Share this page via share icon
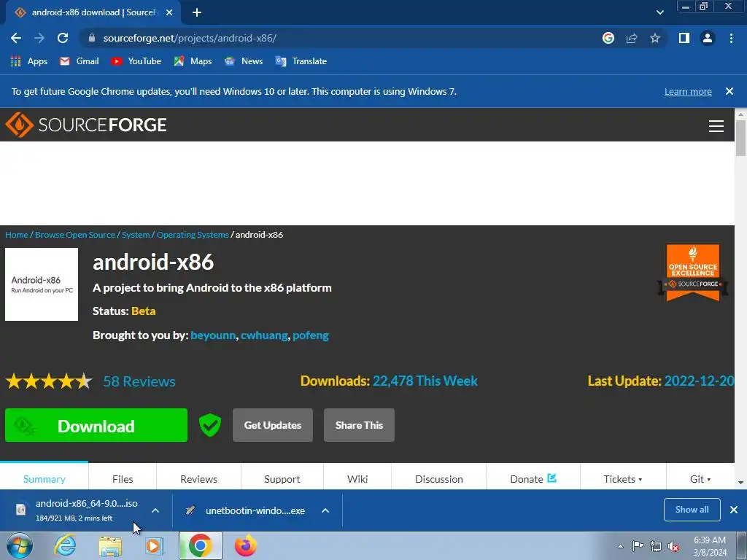 tap(632, 38)
